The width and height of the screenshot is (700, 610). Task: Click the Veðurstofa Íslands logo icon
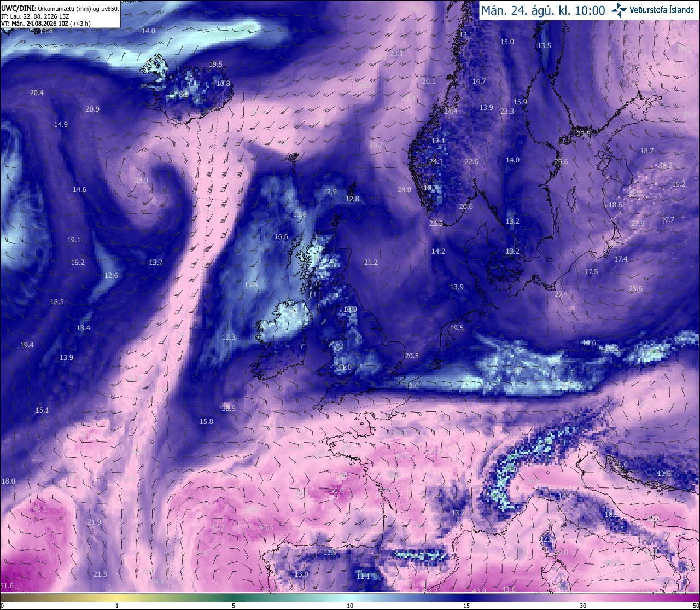click(619, 10)
